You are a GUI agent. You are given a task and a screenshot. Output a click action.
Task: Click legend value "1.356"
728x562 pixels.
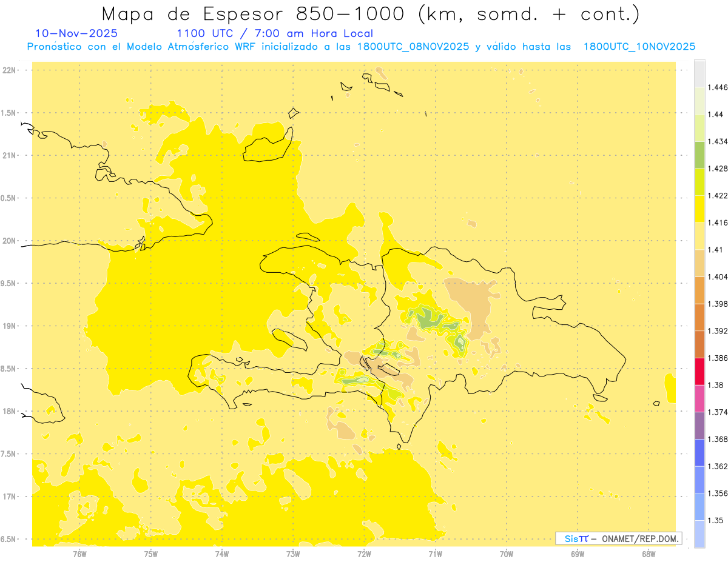coord(718,493)
